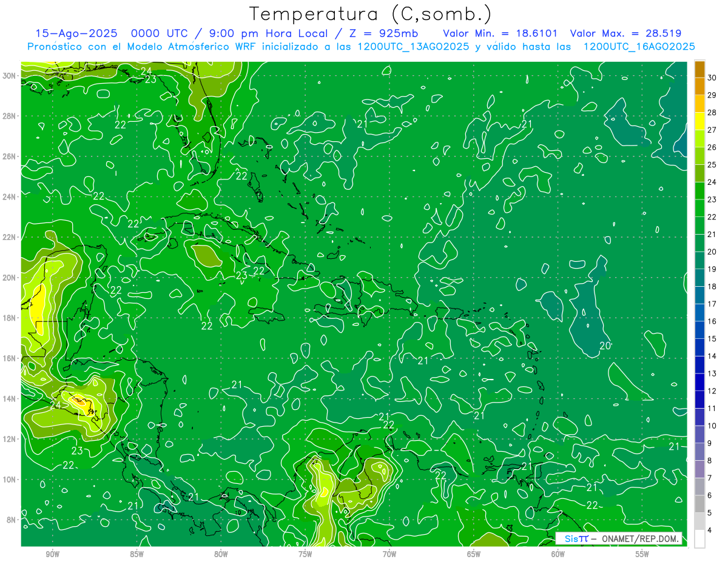Image resolution: width=728 pixels, height=562 pixels.
Task: Click the "22N" latitude axis label
Action: click(10, 237)
